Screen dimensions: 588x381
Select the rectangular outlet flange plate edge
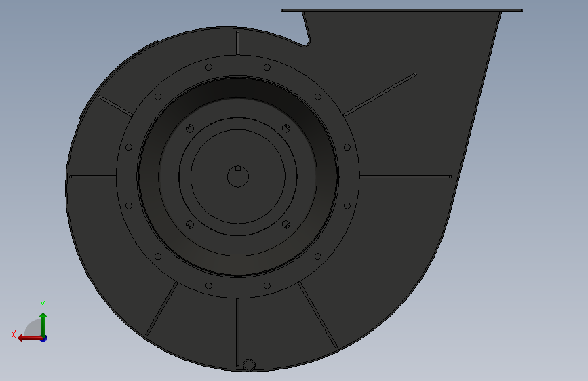401,10
